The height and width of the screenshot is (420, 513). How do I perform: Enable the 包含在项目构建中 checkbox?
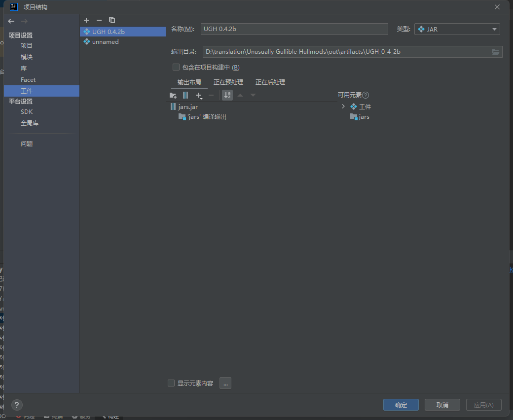point(176,67)
